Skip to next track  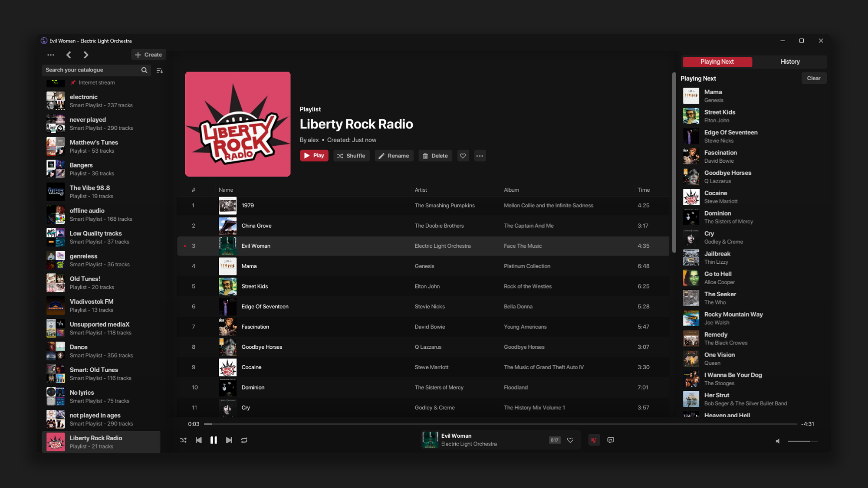click(x=229, y=440)
